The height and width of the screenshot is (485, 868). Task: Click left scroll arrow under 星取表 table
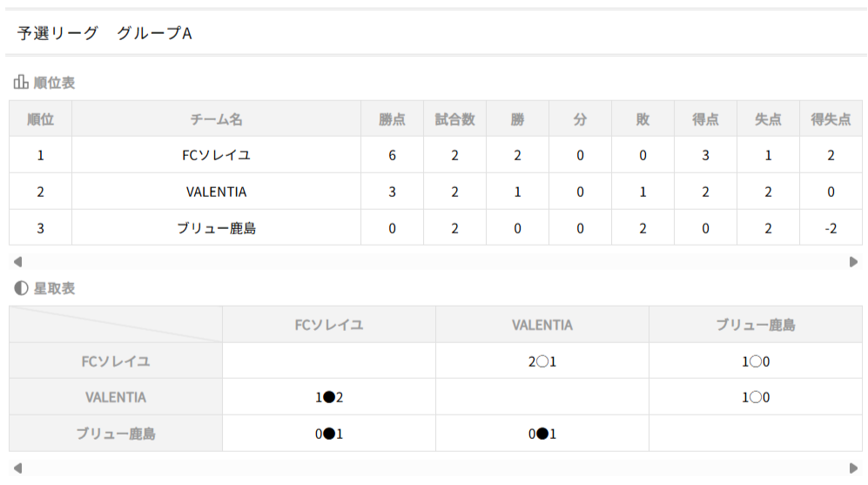17,468
